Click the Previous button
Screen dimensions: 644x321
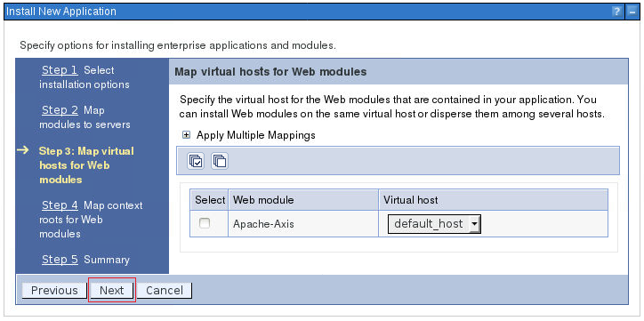click(54, 291)
